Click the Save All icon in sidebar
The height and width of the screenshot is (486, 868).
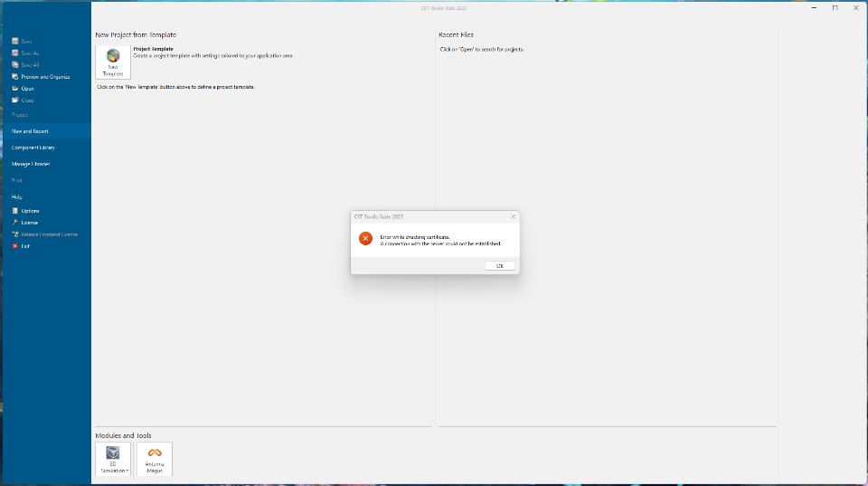[x=15, y=65]
